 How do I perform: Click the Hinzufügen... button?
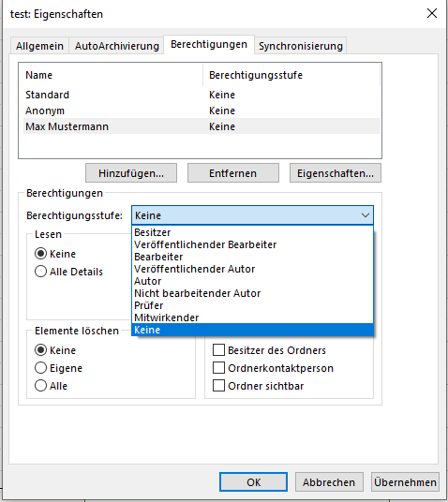click(x=131, y=173)
